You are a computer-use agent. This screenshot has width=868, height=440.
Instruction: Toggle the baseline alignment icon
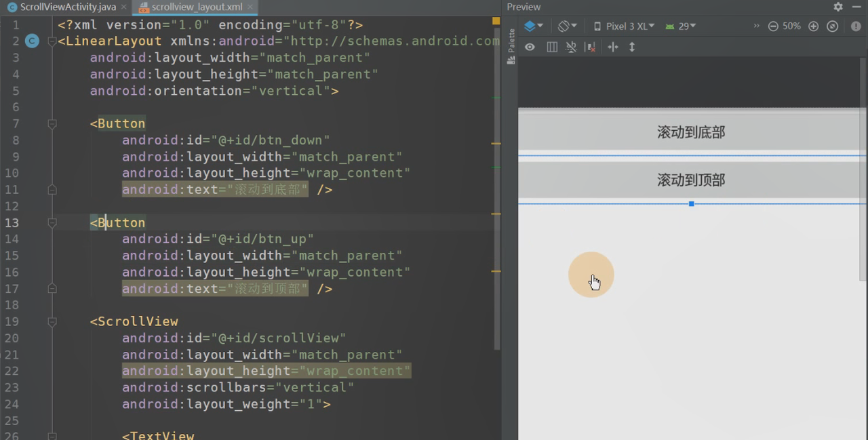point(571,47)
